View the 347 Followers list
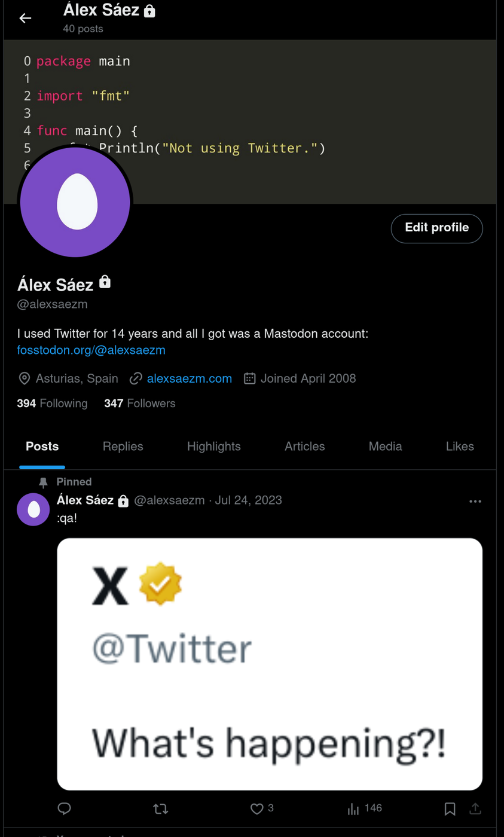 [x=140, y=403]
